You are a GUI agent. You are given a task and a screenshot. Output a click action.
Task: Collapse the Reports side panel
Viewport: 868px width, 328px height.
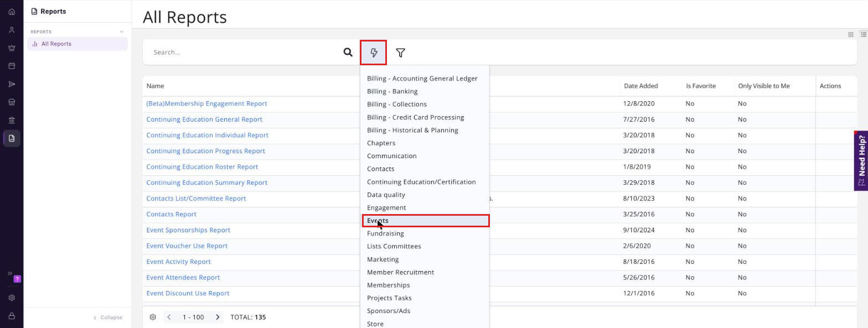(x=108, y=317)
